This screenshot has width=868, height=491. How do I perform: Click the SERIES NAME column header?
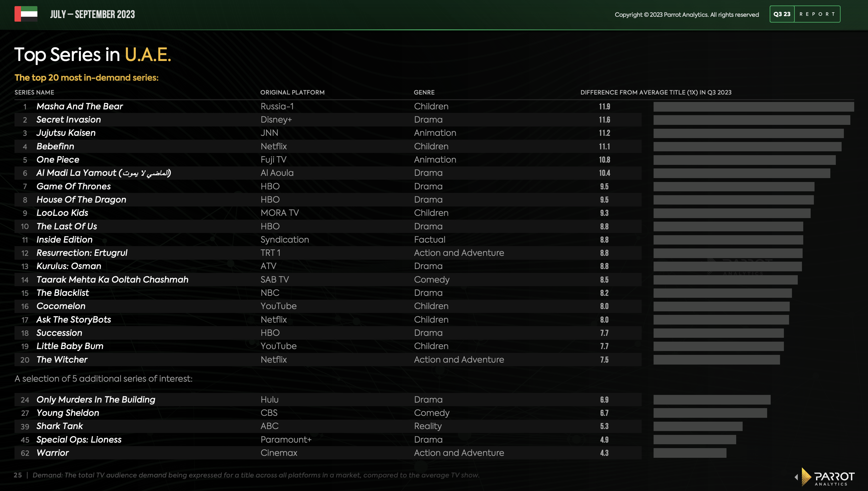pos(34,92)
